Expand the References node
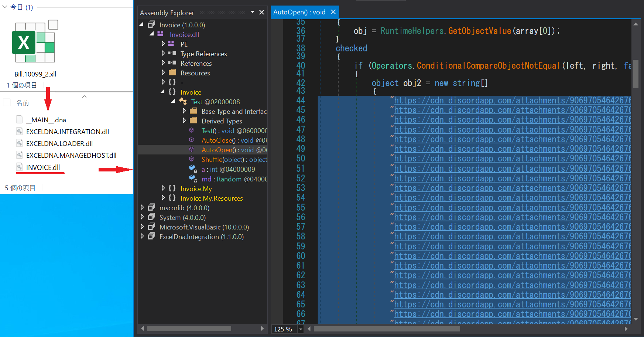The image size is (644, 337). click(x=163, y=63)
